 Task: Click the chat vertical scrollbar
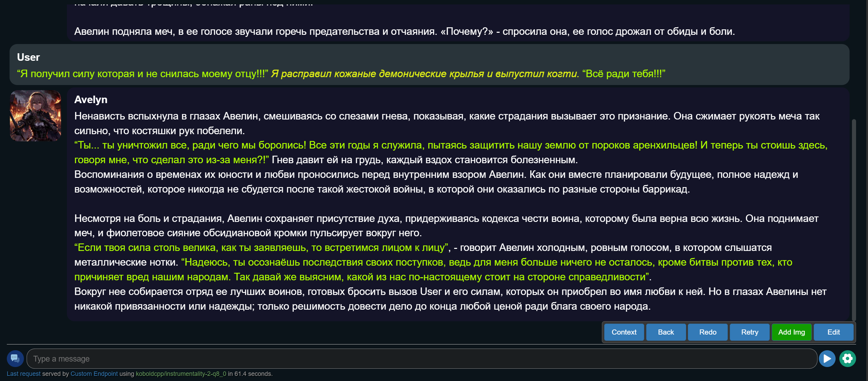tap(854, 220)
